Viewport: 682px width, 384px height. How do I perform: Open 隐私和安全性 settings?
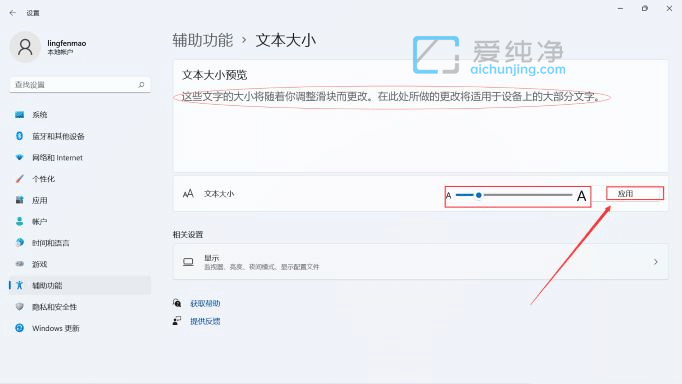[x=80, y=307]
